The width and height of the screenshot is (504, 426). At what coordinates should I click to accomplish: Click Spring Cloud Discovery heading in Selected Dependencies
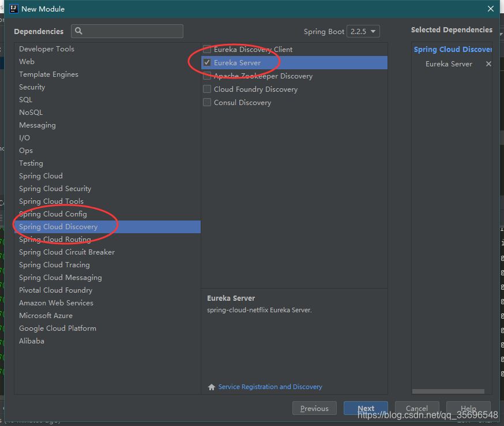453,49
